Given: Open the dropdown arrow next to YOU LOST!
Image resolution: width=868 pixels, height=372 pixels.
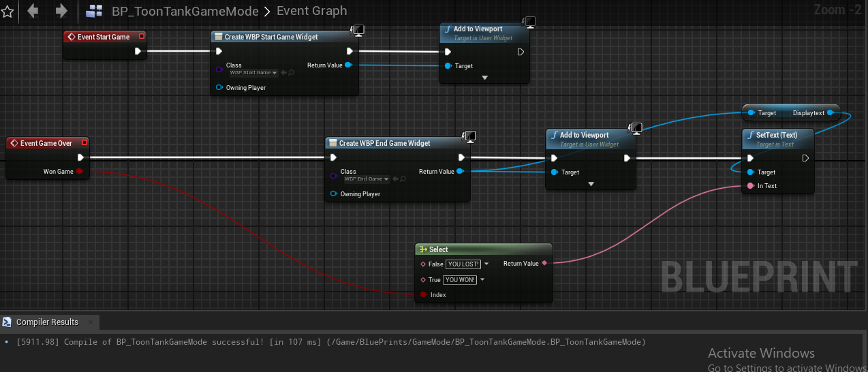Looking at the screenshot, I should coord(486,264).
